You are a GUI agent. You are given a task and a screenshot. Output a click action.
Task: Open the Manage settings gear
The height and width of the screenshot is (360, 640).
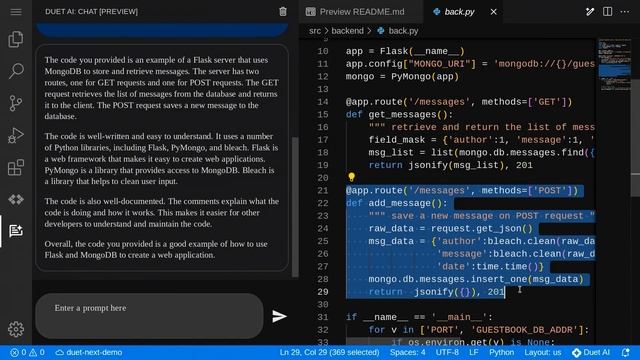(16, 329)
